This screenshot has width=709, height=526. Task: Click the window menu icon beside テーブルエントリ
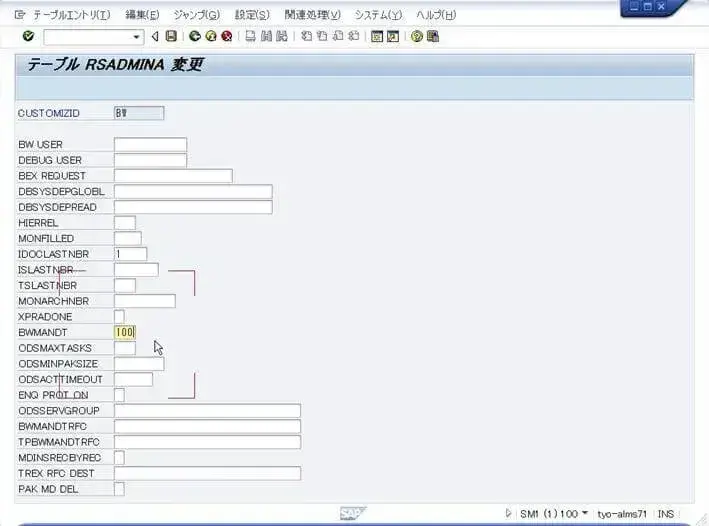(19, 15)
